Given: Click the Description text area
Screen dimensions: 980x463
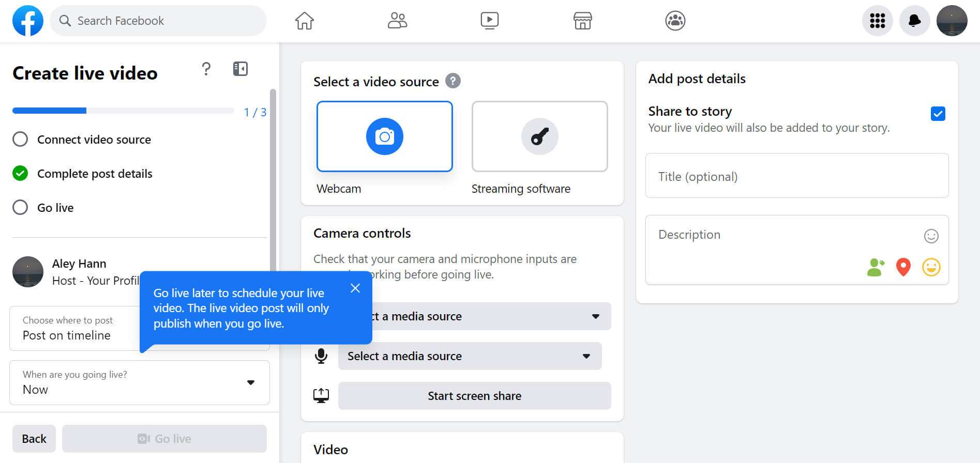Looking at the screenshot, I should coord(797,250).
